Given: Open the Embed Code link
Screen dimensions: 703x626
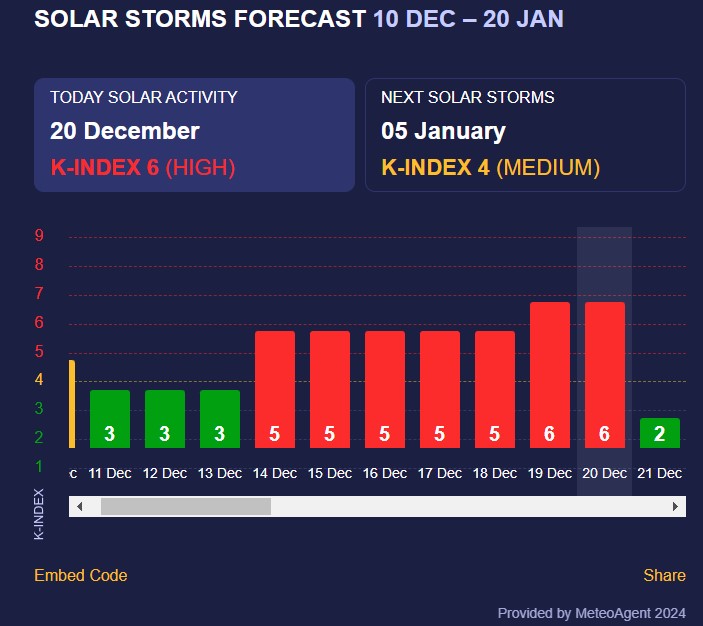Looking at the screenshot, I should [81, 575].
